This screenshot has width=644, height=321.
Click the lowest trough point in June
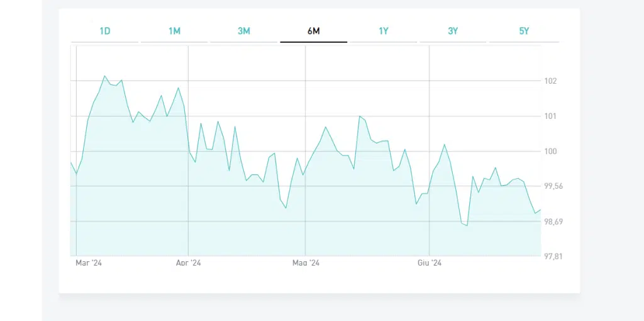(x=467, y=225)
